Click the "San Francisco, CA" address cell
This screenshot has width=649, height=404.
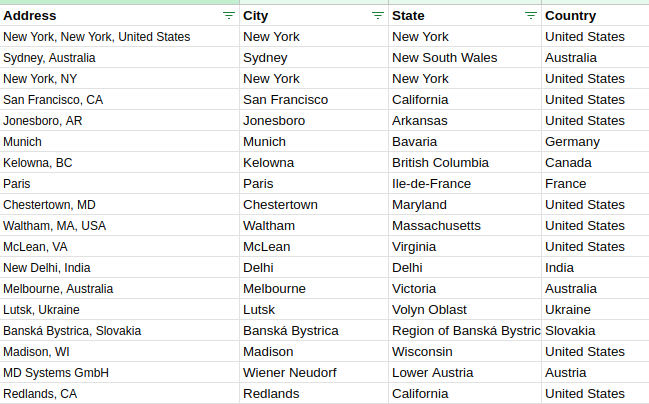[x=53, y=100]
